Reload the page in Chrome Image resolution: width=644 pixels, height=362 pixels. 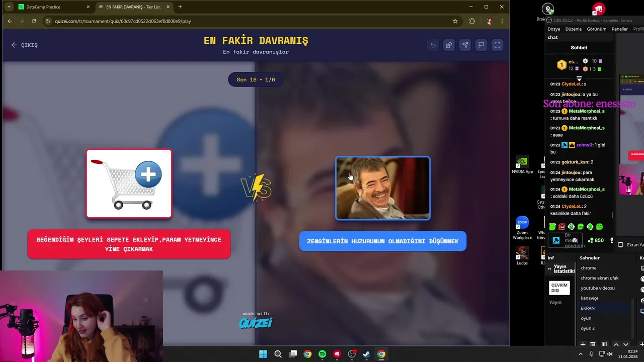34,21
